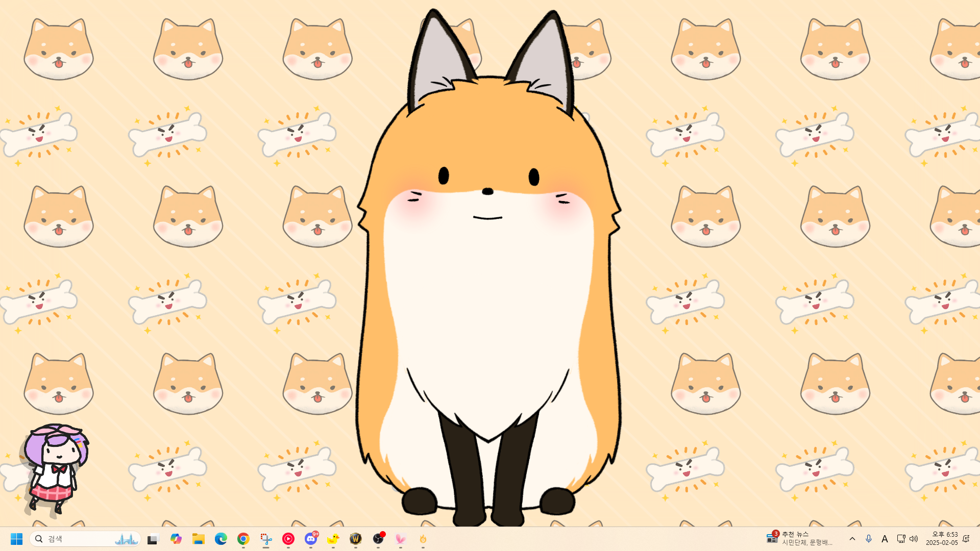This screenshot has width=980, height=551.
Task: Open File Explorer folder icon
Action: (x=199, y=539)
